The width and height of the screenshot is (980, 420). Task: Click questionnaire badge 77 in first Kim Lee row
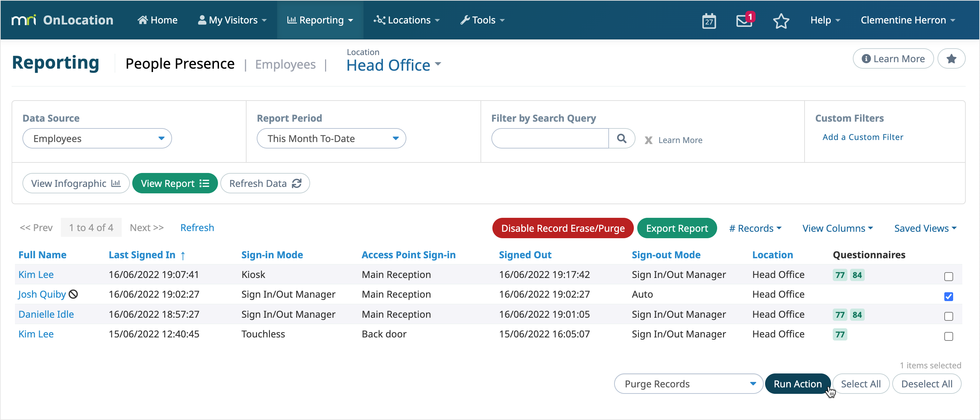[x=840, y=275]
